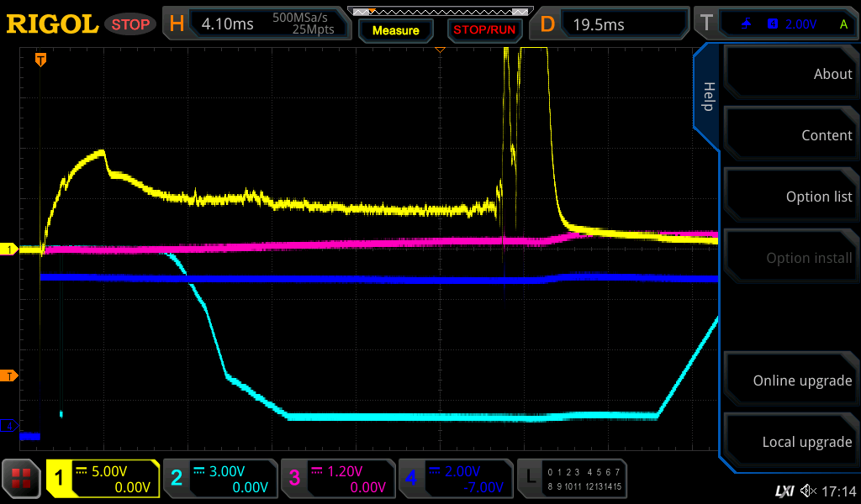Toggle the STOP/RUN acquisition button
This screenshot has width=861, height=504.
(483, 30)
